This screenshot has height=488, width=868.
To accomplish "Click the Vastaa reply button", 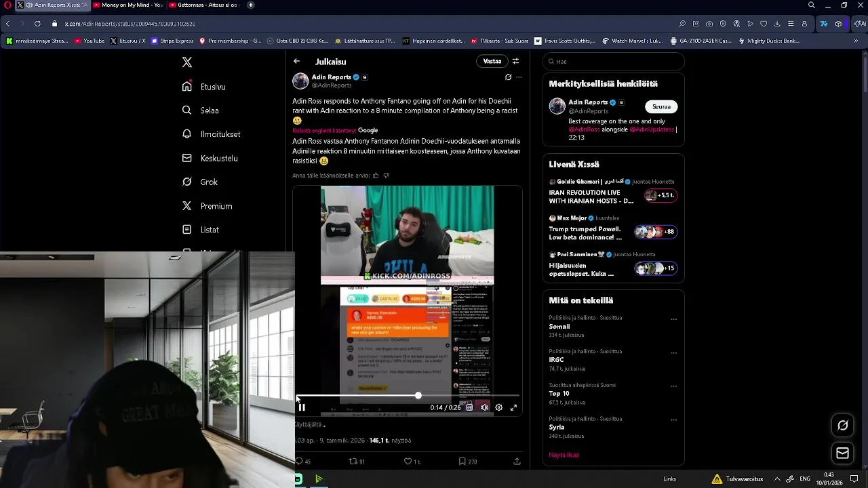I will click(x=492, y=61).
